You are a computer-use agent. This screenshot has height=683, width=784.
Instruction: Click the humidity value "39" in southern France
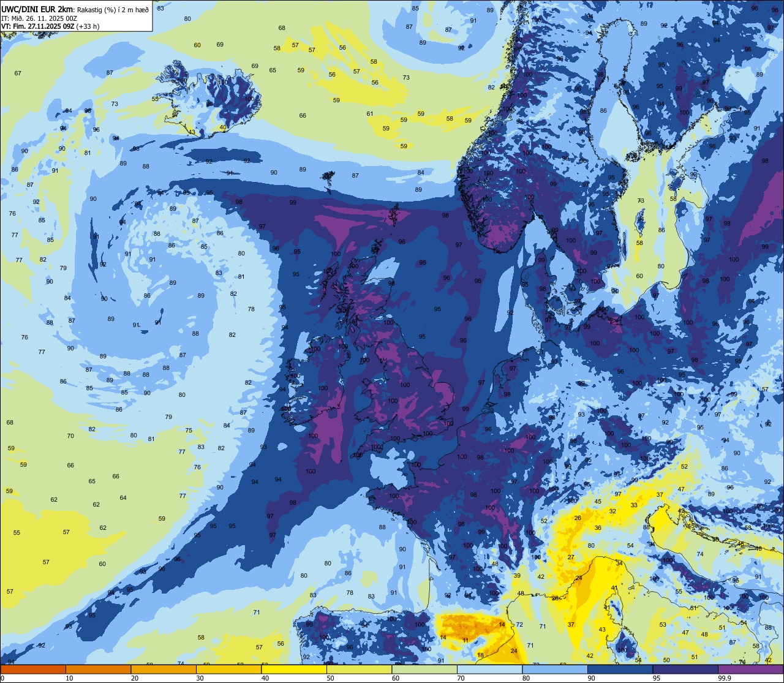(517, 576)
